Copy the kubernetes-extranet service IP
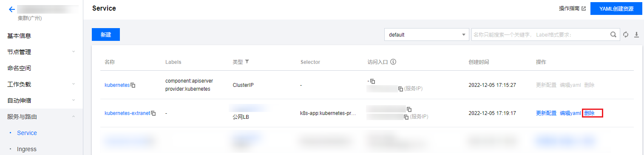 [406, 117]
